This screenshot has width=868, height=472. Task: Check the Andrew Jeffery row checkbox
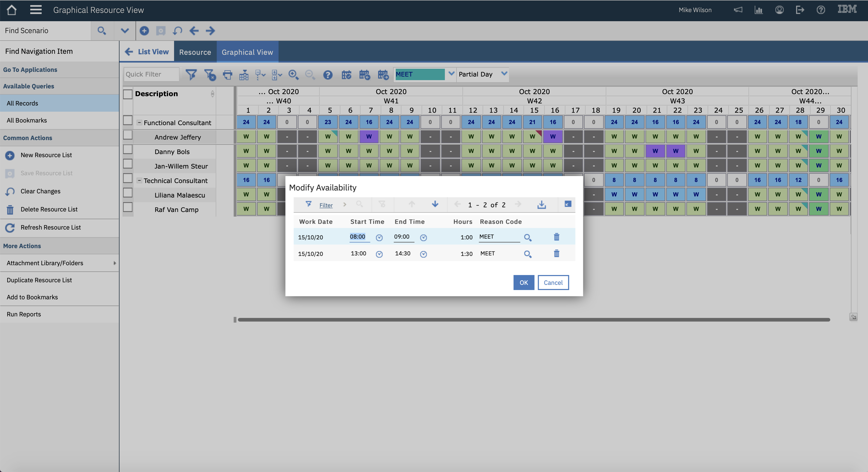(x=128, y=135)
